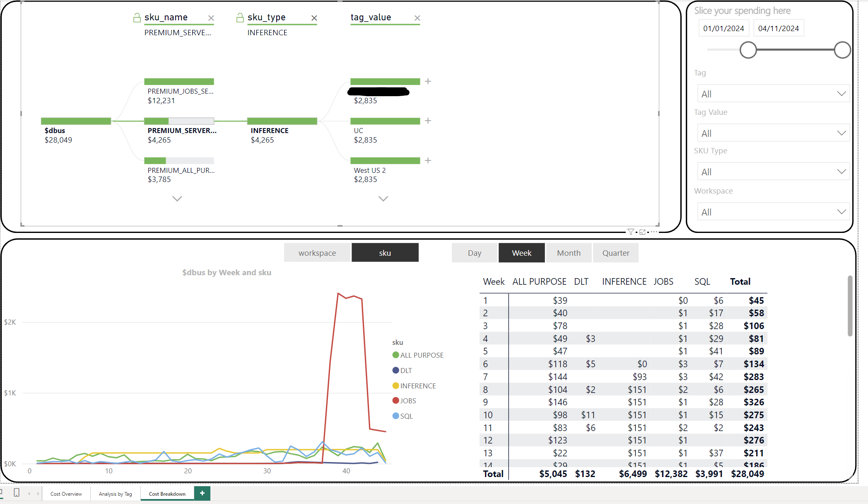Remove the tag_value level via its X icon

pyautogui.click(x=417, y=18)
